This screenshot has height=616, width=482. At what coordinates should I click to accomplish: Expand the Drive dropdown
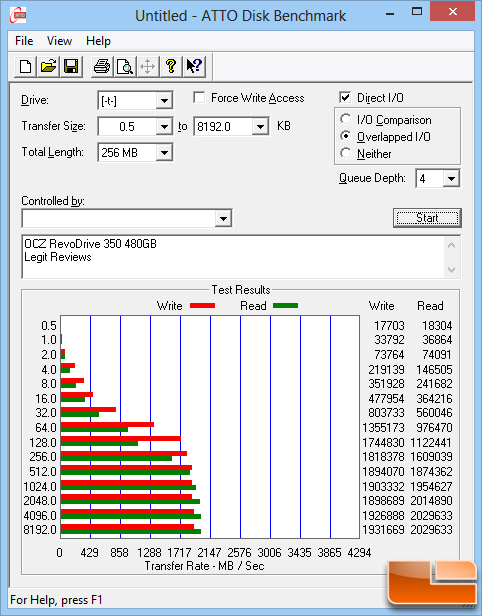click(164, 101)
